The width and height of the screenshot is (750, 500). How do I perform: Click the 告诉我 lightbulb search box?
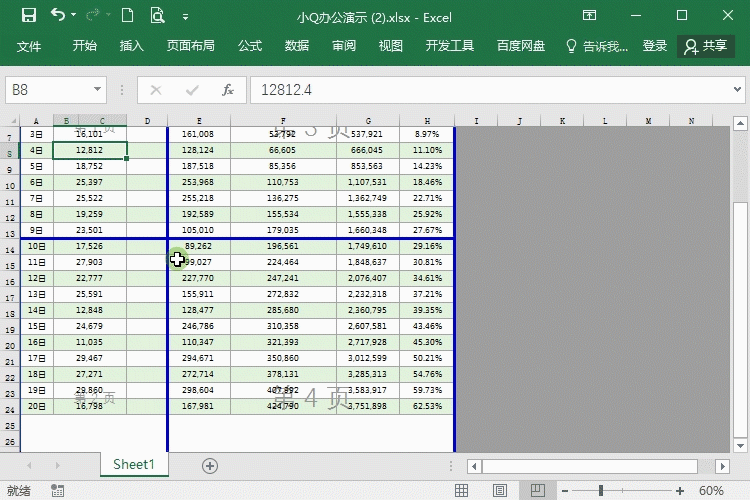pos(596,46)
